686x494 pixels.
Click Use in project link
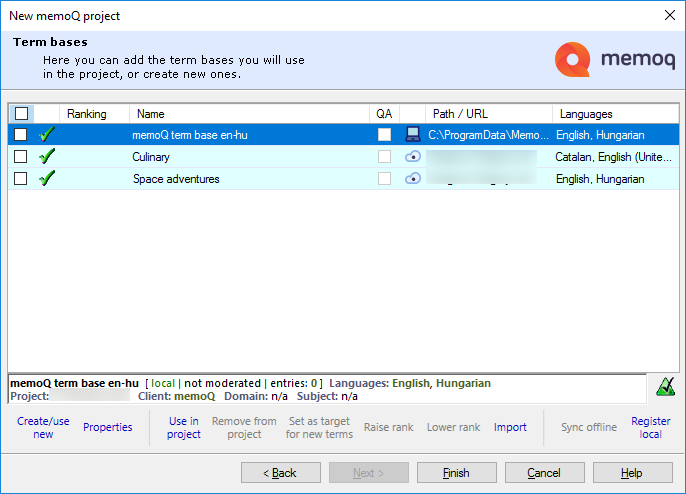coord(183,428)
